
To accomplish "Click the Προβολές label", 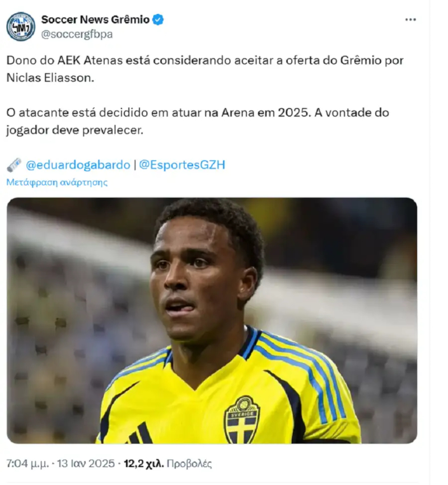I will pos(189,463).
